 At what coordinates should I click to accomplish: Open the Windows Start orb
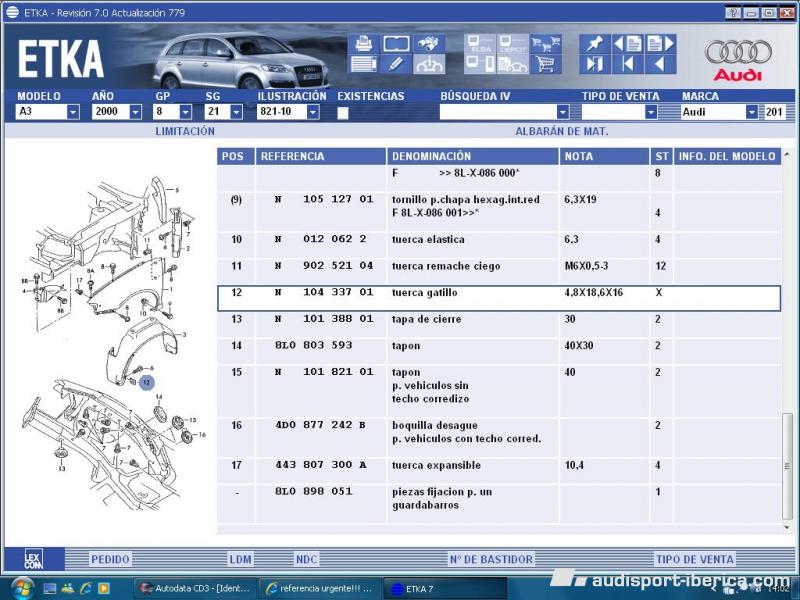point(21,588)
